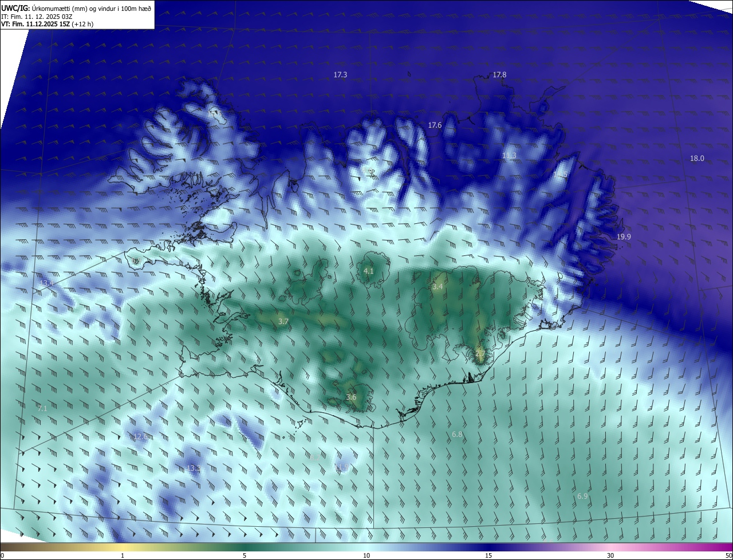Click the 30 tick on the color scale
Screen dimensions: 733x560
(610, 555)
